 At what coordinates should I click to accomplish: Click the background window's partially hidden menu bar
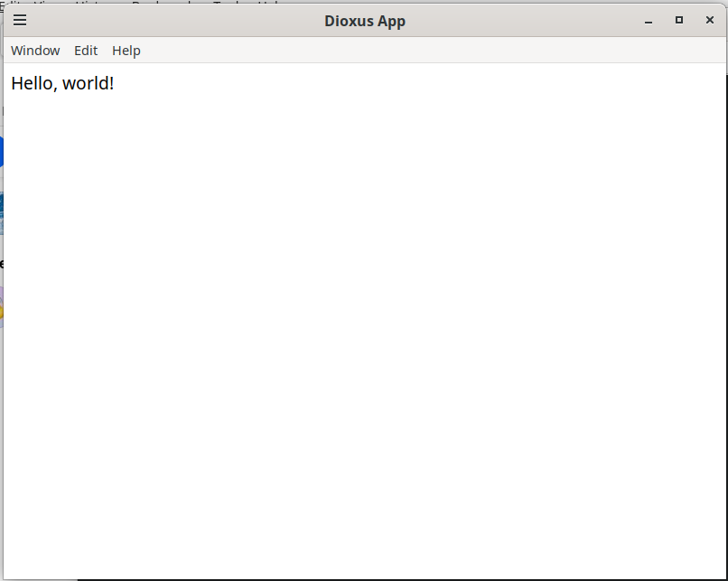(x=135, y=3)
